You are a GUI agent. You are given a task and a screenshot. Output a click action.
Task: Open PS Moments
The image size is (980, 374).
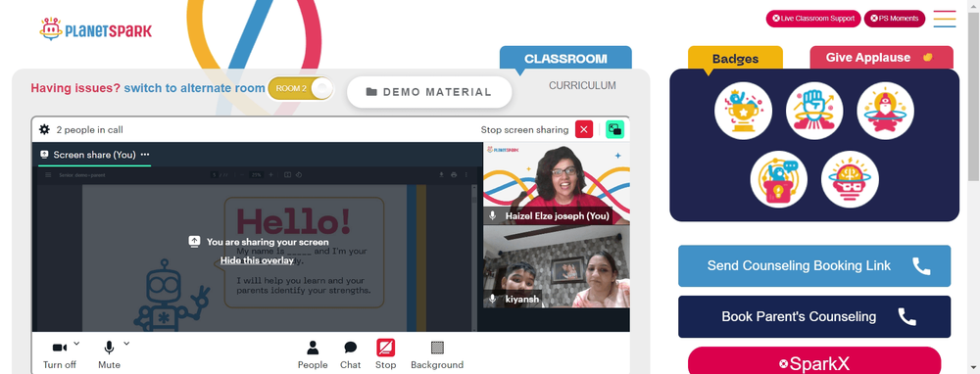(x=895, y=19)
